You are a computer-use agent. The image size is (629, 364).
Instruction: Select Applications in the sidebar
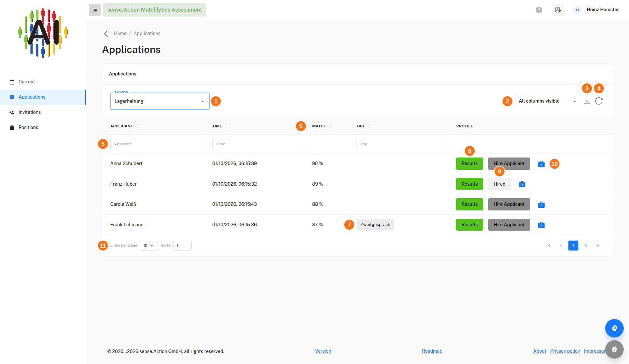coord(43,97)
